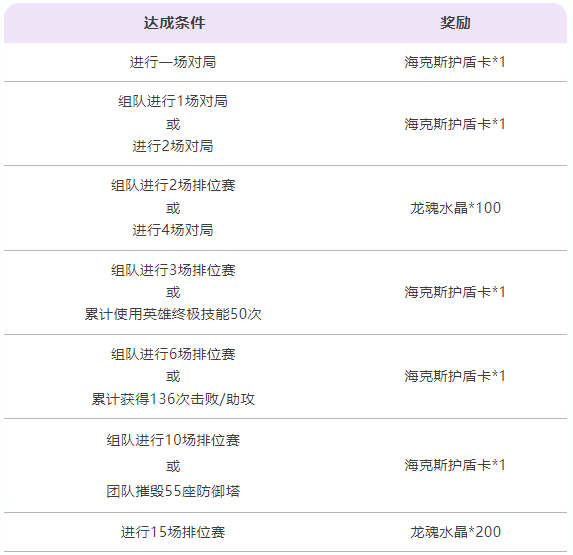Click 进行2场对局 text
Viewport: 573px width, 555px height.
(173, 146)
